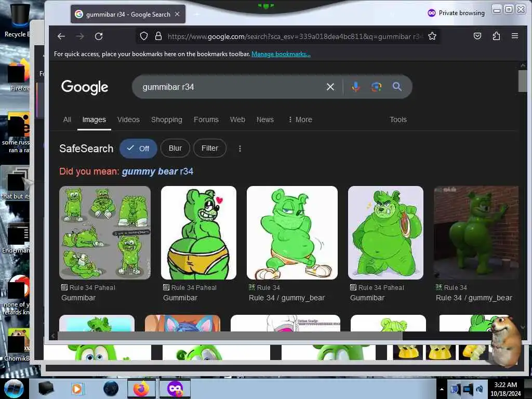Select the Firefox desktop shortcut
This screenshot has width=532, height=399.
[x=19, y=76]
